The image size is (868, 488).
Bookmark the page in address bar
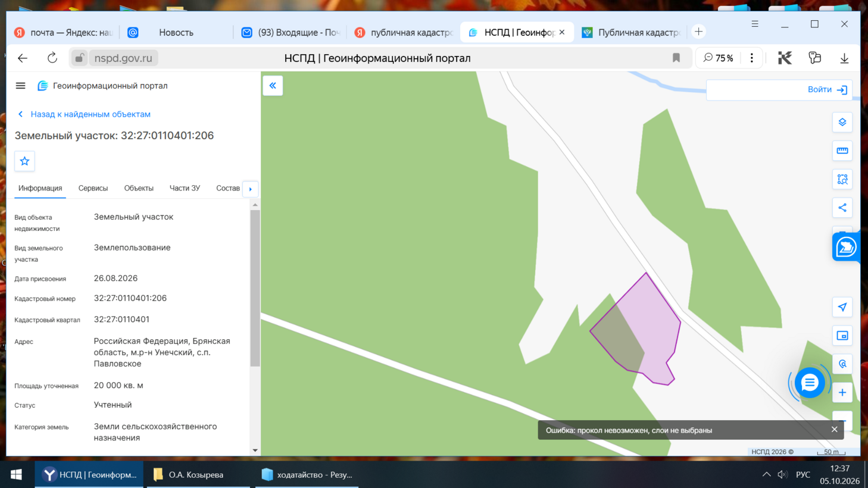[x=676, y=58]
